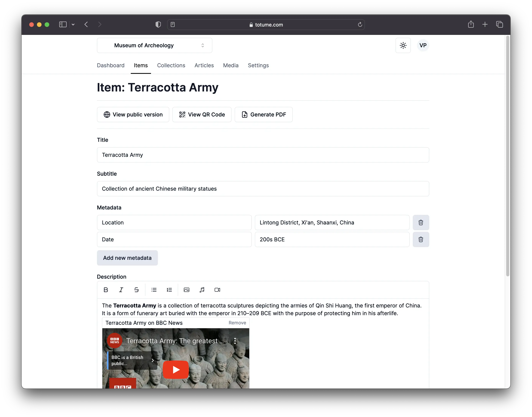Viewport: 532px width, 417px height.
Task: Click Add new metadata button
Action: [x=127, y=258]
